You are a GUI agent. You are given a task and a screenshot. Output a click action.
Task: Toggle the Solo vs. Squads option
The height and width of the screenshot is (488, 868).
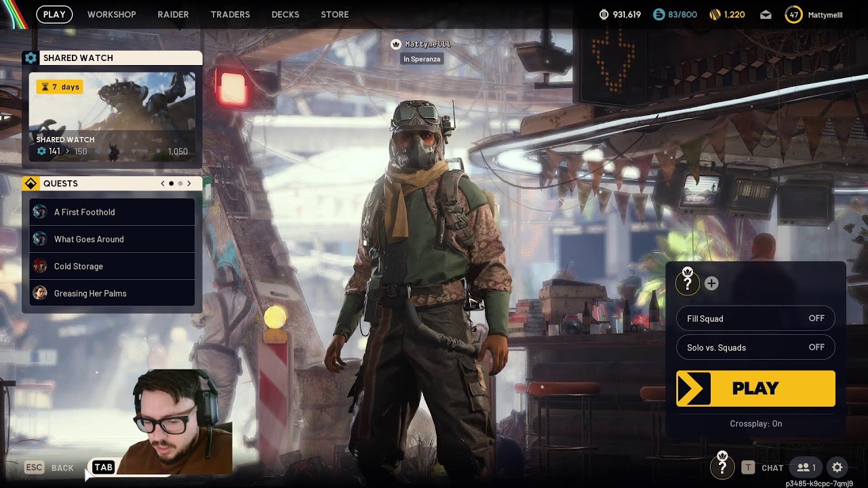click(x=755, y=348)
